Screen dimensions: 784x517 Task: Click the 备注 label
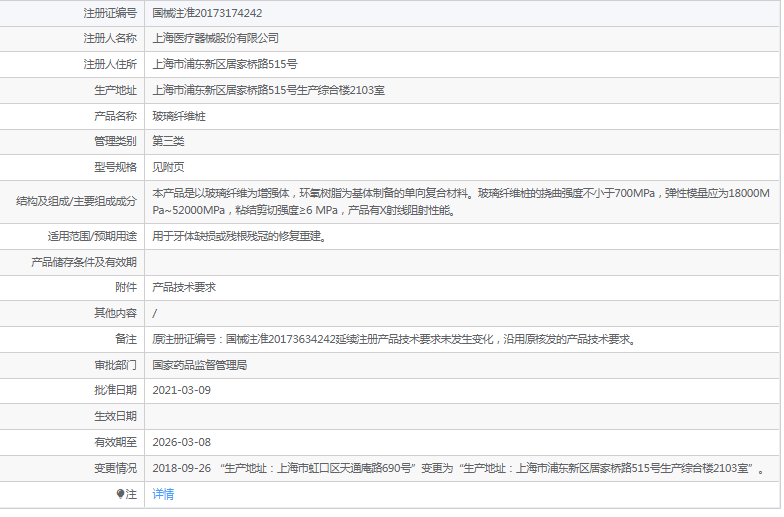126,339
